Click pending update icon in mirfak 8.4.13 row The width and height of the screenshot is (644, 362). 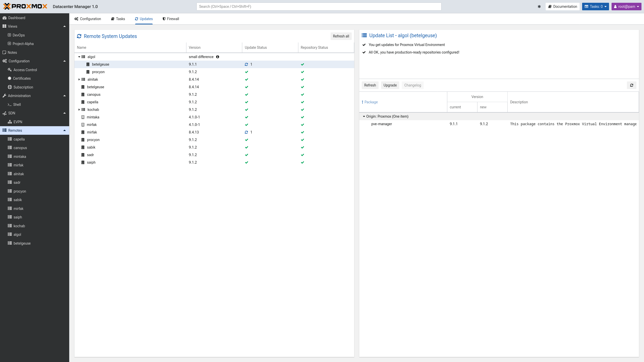point(246,132)
